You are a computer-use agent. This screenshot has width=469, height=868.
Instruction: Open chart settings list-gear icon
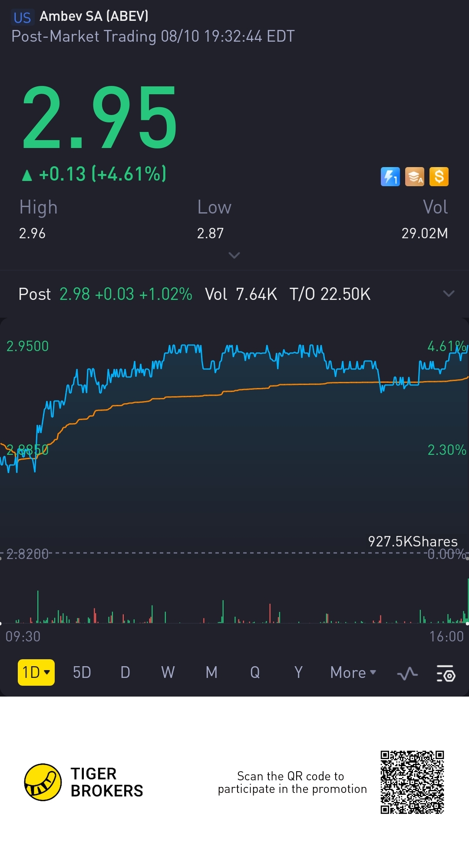click(446, 673)
